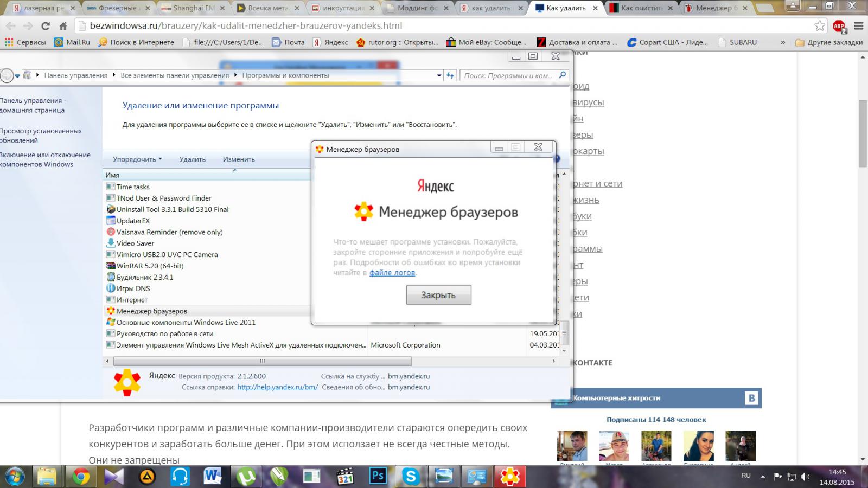Viewport: 868px width, 488px height.
Task: Click VK widget logo button
Action: [751, 398]
